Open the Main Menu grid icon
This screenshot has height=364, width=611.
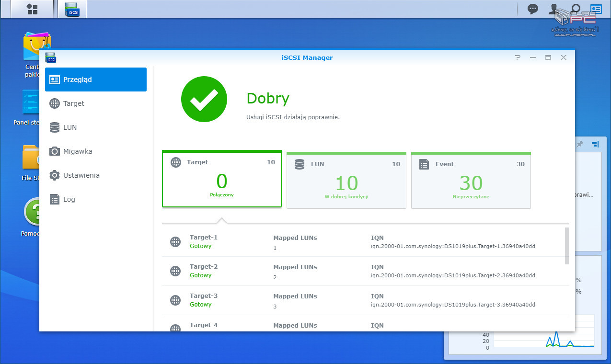click(x=32, y=9)
